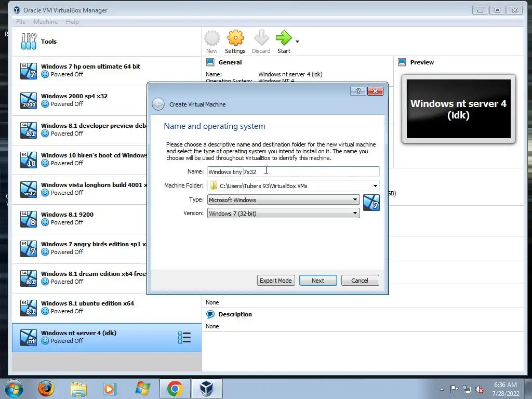Click the 'Windows 2000 sp4 x32' name text
The image size is (532, 399).
tap(74, 96)
